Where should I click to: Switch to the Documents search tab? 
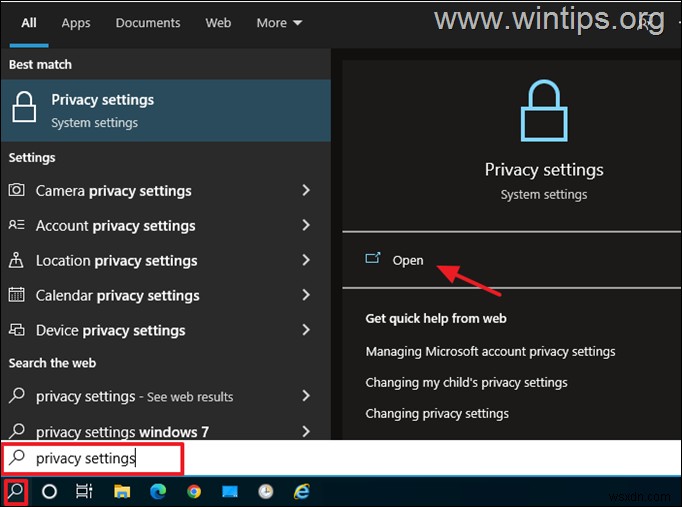coord(148,23)
